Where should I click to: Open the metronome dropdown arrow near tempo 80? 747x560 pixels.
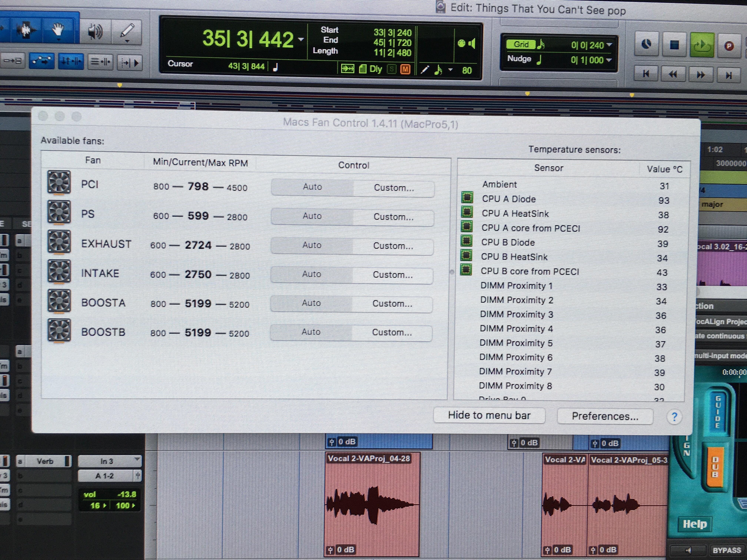pos(451,70)
